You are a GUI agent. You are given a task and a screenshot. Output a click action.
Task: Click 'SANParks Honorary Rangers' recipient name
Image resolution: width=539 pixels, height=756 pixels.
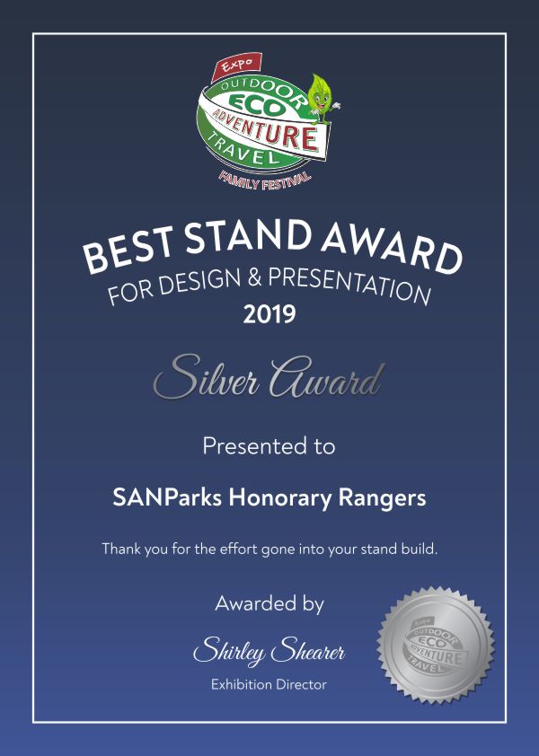click(x=269, y=498)
